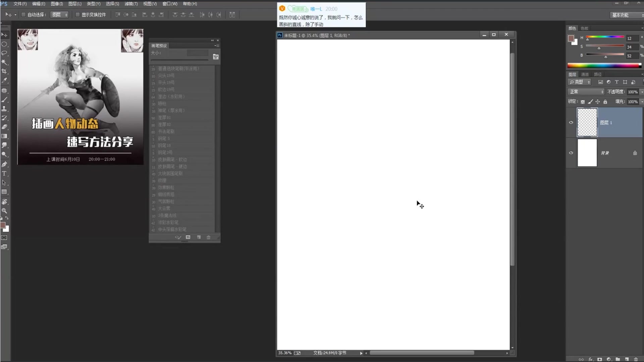This screenshot has width=644, height=362.
Task: Hide the 图层 1 layer visibility eye
Action: (x=571, y=122)
